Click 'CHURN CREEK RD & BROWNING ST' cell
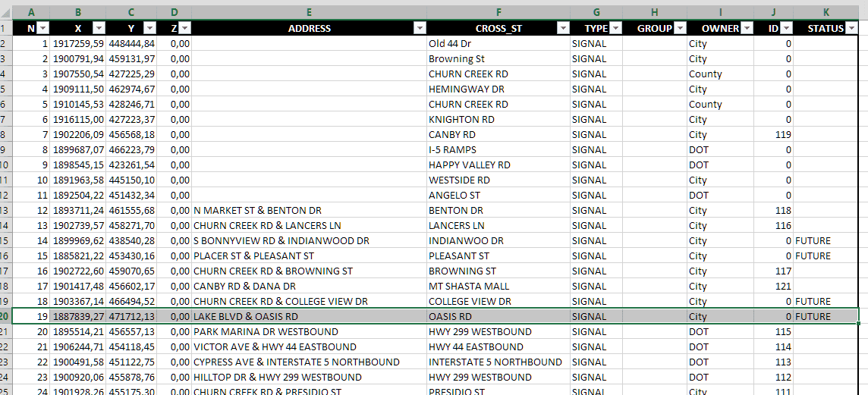The image size is (868, 395). pyautogui.click(x=309, y=271)
